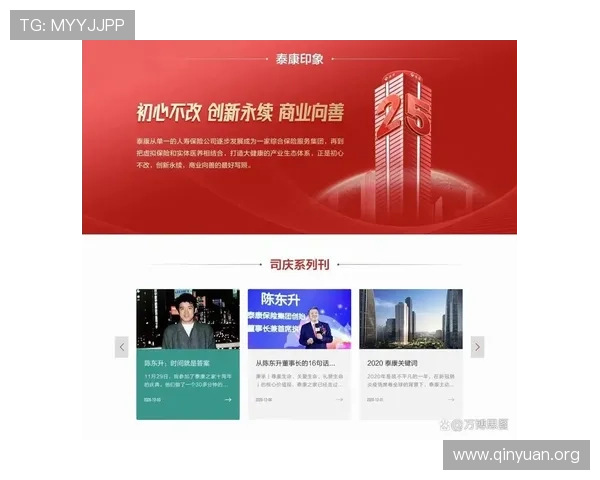Click the excerpt under 从陈东升董事长的16句话 title

(299, 380)
